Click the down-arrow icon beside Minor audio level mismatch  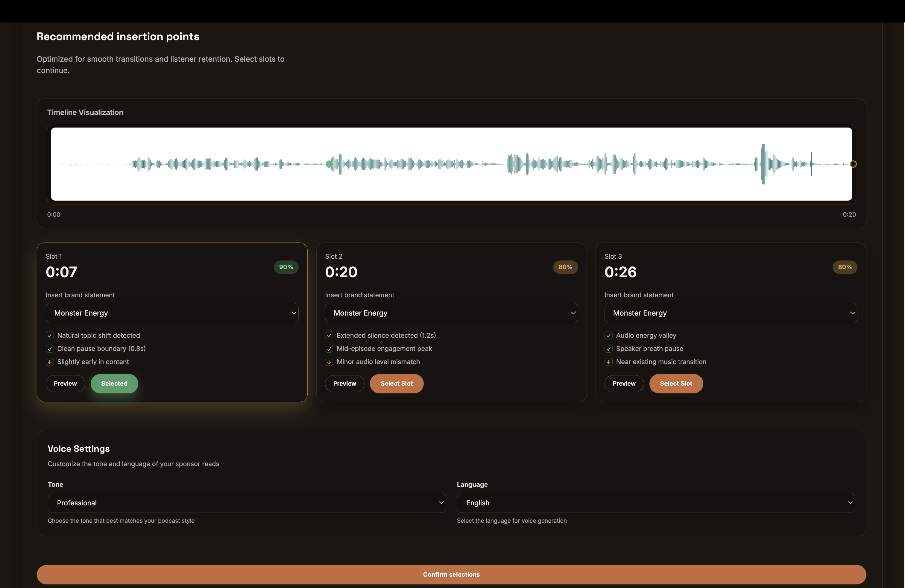329,362
